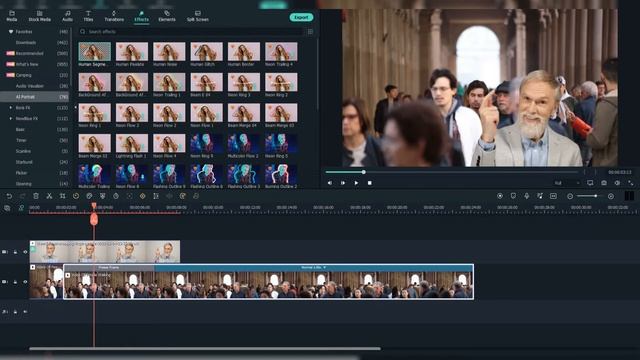Open the Split Screen tab

pyautogui.click(x=198, y=16)
